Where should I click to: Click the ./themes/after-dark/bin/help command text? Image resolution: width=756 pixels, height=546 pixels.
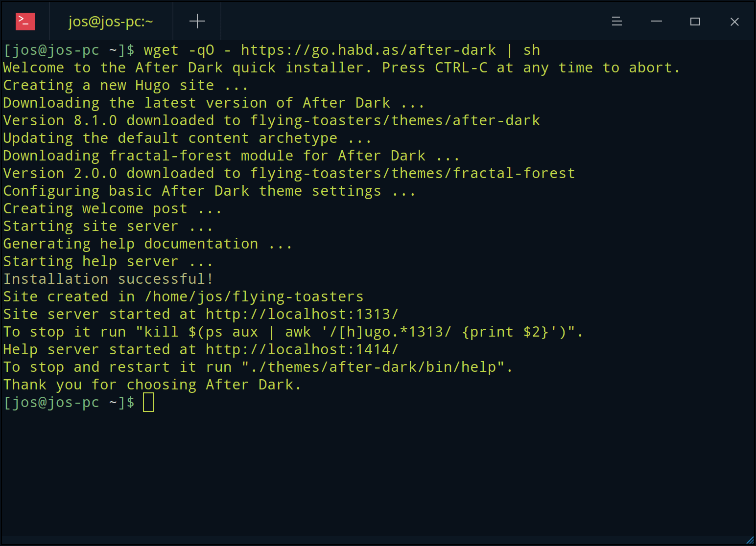pos(377,367)
